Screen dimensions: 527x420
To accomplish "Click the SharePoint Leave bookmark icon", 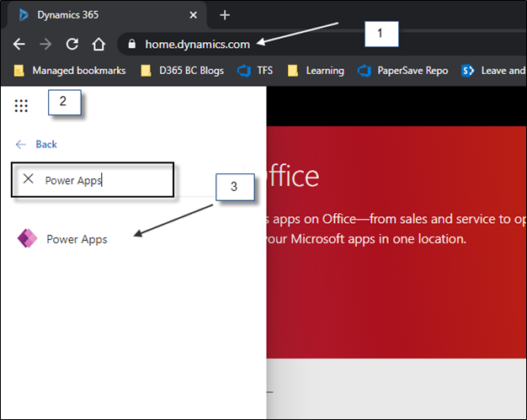I will point(467,71).
